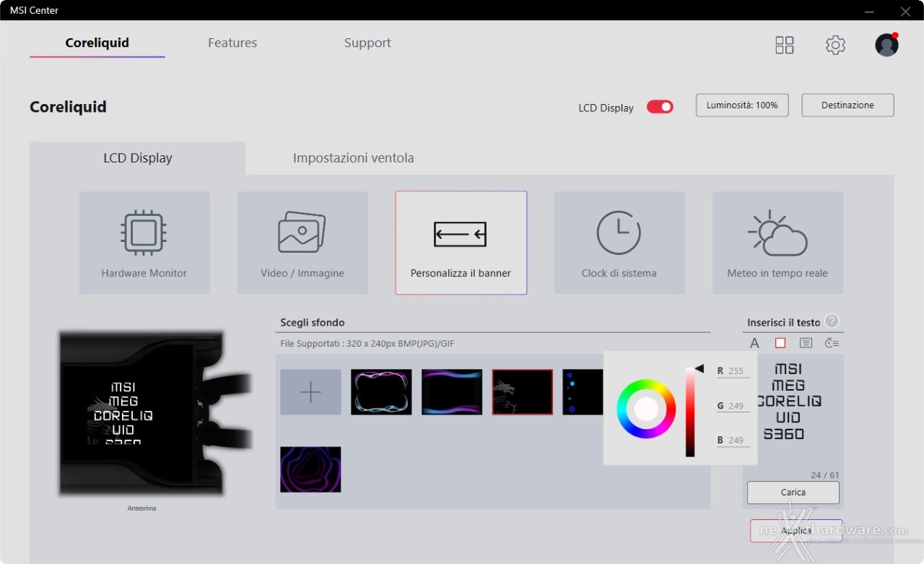924x564 pixels.
Task: Close the MSI Center window
Action: click(x=905, y=11)
